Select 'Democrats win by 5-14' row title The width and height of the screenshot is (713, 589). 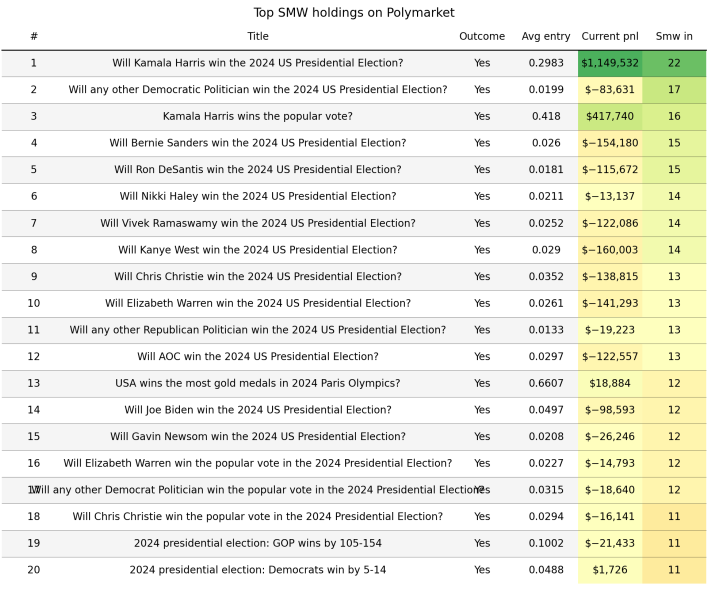point(258,570)
